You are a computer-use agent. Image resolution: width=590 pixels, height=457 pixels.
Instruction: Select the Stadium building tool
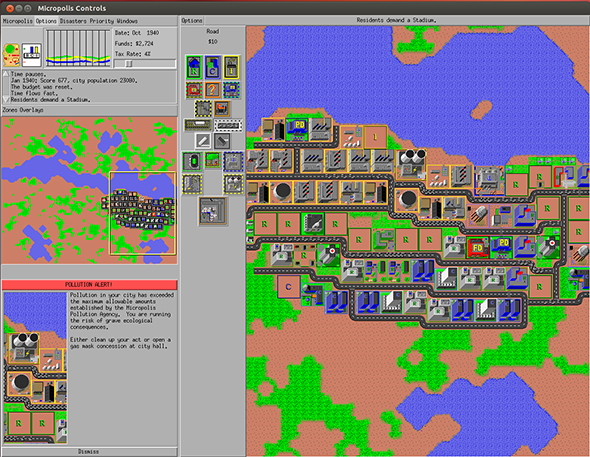(x=192, y=161)
